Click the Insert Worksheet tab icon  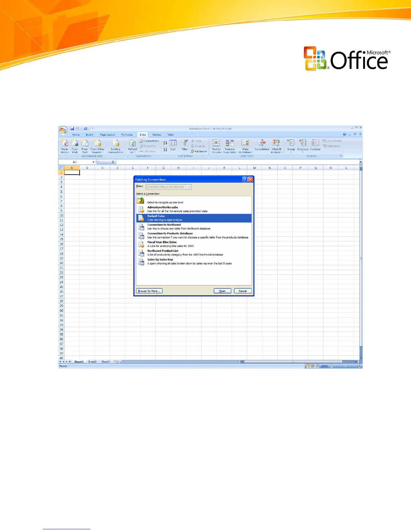116,362
